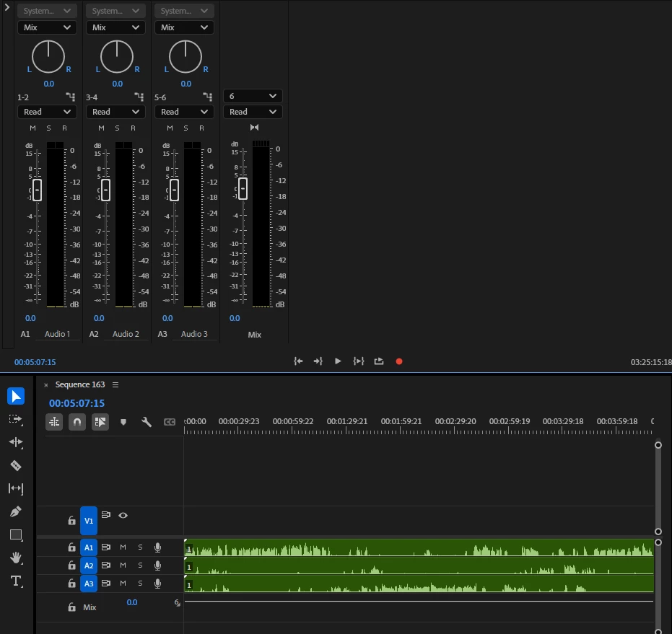Toggle insert sequences as nests button
Viewport: 672px width, 634px height.
[54, 422]
